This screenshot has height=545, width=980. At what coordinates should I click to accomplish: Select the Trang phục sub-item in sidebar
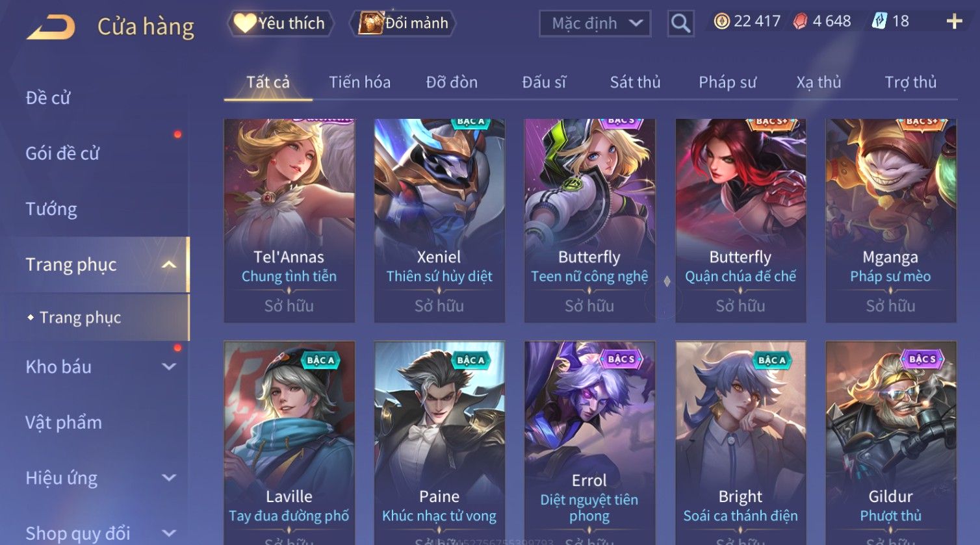(80, 318)
